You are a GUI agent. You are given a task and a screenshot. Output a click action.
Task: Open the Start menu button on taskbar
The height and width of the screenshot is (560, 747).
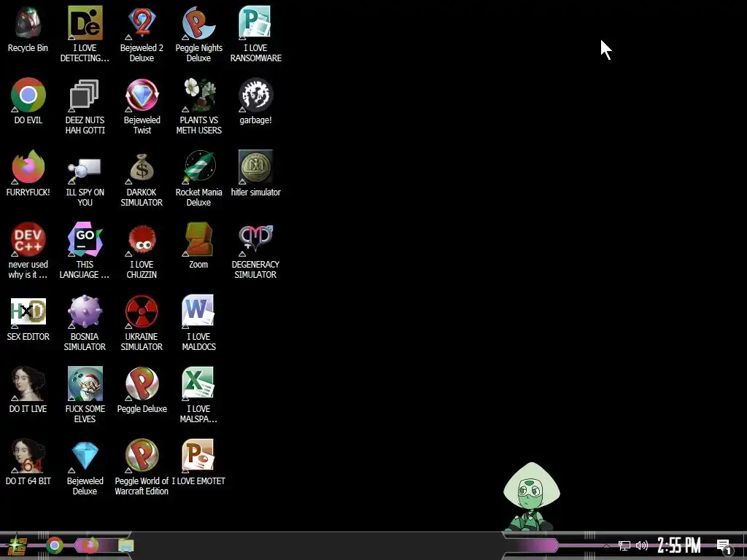pyautogui.click(x=18, y=545)
